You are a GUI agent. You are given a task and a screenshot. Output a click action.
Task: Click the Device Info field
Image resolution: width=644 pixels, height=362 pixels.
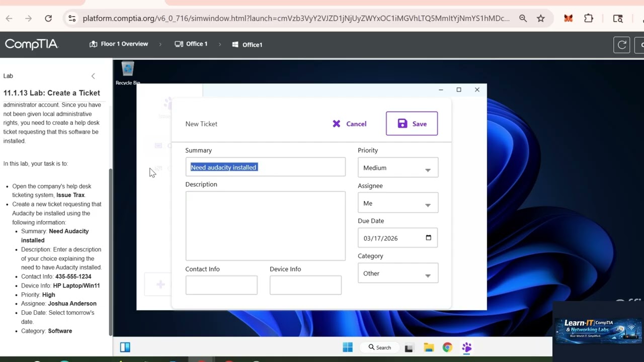305,285
